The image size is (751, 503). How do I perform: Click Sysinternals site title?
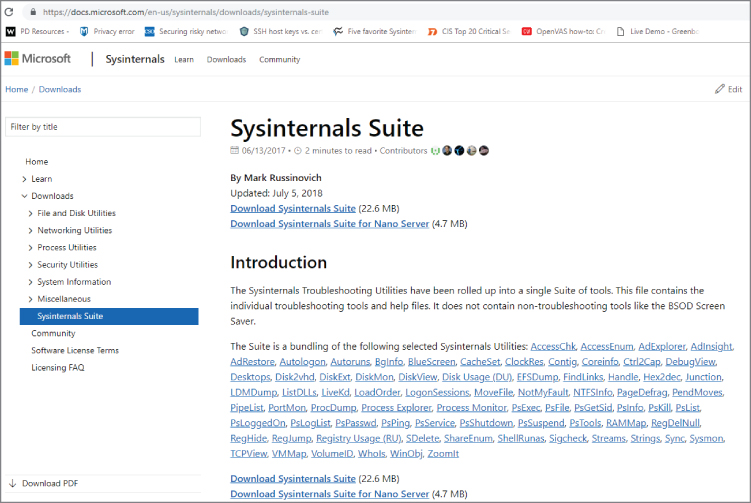135,59
